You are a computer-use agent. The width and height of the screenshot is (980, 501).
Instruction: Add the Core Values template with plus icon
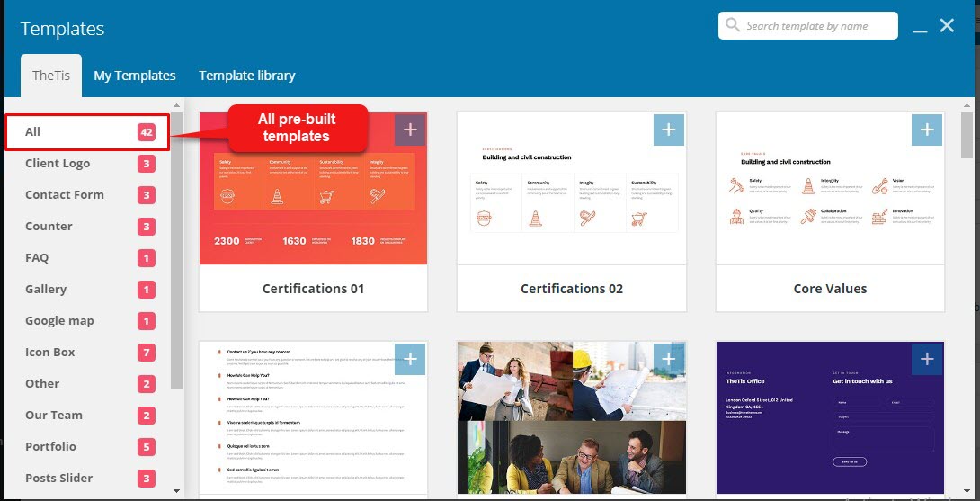927,130
